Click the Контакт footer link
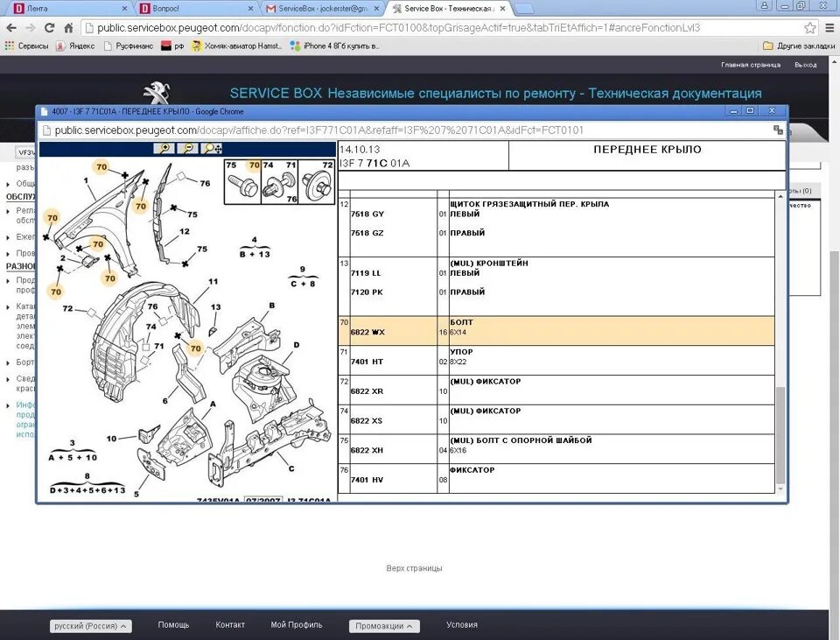This screenshot has height=640, width=840. point(230,624)
